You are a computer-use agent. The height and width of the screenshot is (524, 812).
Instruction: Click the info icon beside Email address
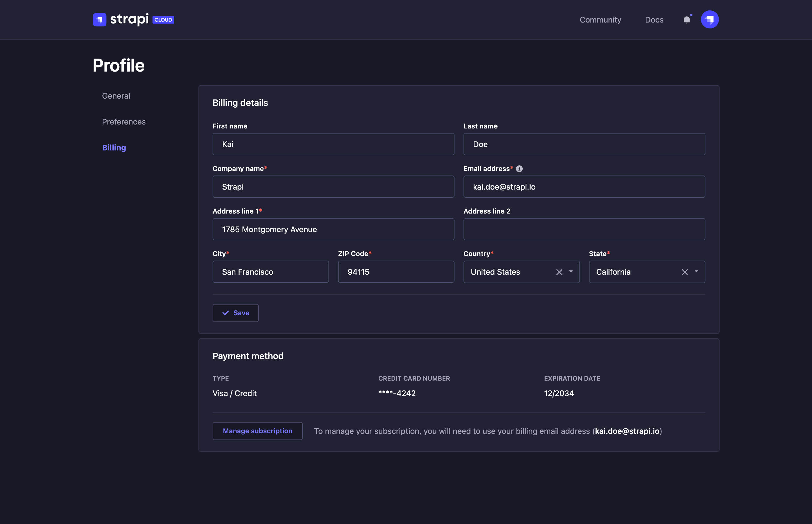[519, 168]
